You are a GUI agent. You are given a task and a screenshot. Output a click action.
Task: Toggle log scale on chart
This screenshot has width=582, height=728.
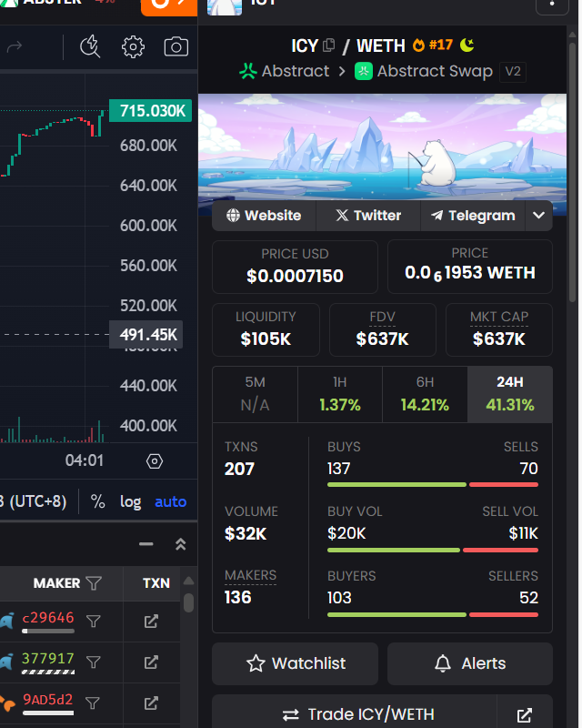coord(130,502)
